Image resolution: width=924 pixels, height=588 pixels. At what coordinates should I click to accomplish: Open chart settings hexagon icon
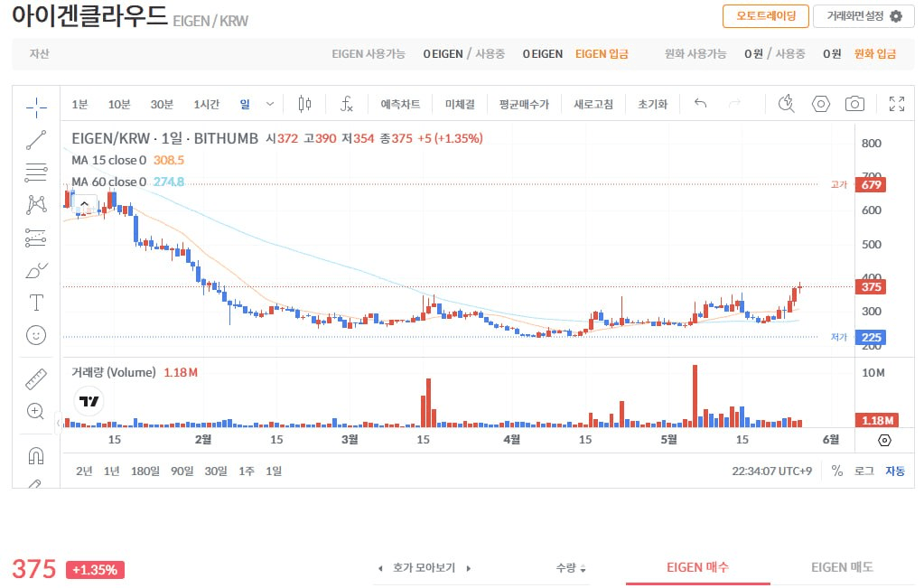tap(821, 104)
